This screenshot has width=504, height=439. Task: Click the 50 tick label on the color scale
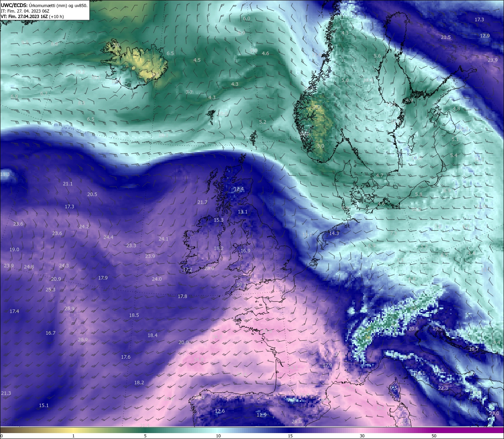434,436
